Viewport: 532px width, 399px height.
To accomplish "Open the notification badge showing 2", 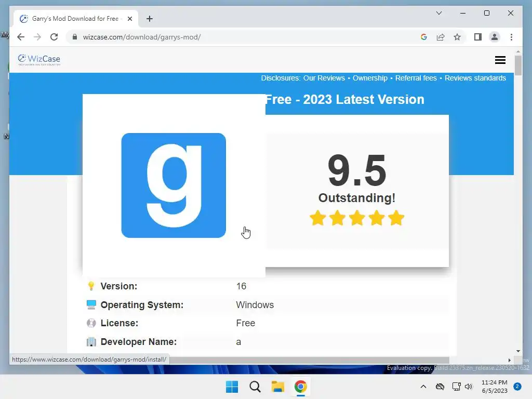I will (x=517, y=387).
